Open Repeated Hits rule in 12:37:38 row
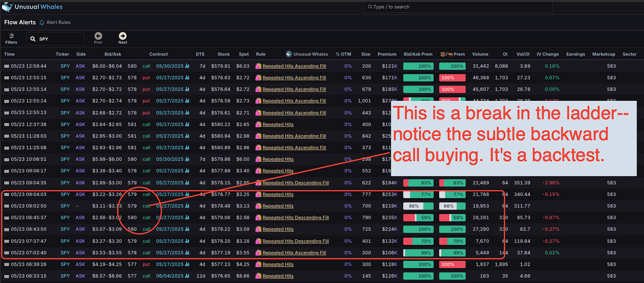The image size is (644, 283). click(x=278, y=124)
